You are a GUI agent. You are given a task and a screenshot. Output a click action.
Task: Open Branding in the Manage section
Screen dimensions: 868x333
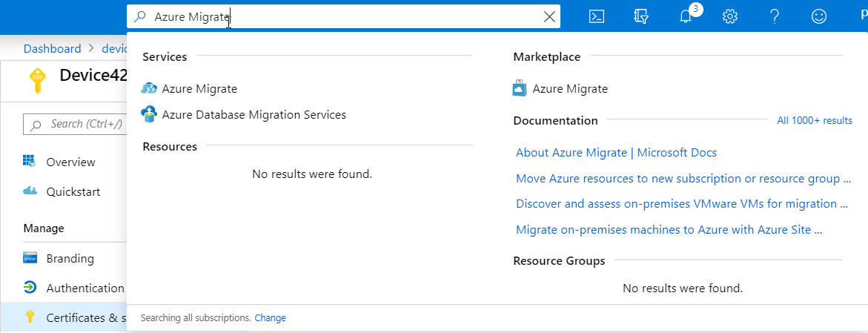click(70, 259)
